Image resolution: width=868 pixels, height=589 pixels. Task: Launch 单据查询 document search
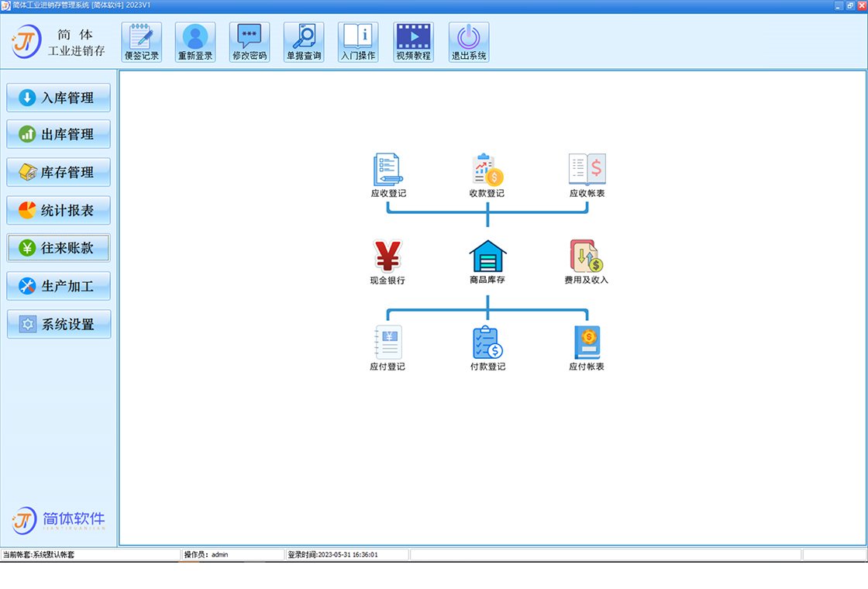coord(304,42)
